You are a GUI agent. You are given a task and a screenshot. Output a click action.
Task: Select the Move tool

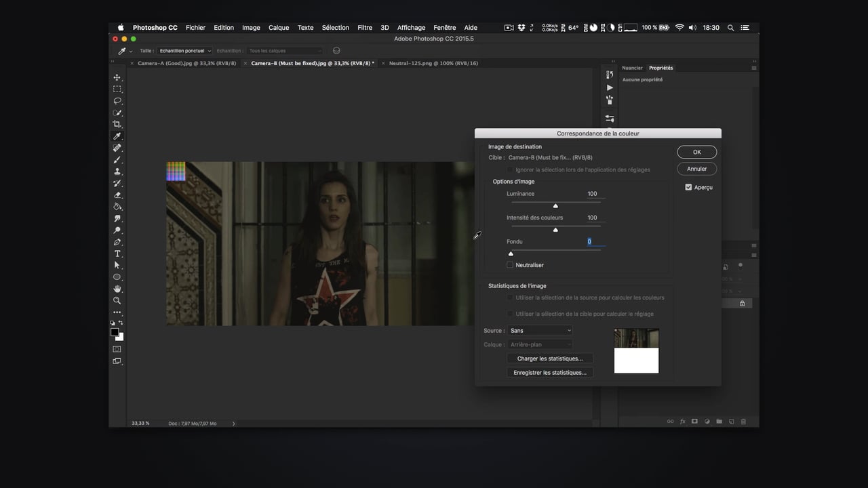(117, 78)
